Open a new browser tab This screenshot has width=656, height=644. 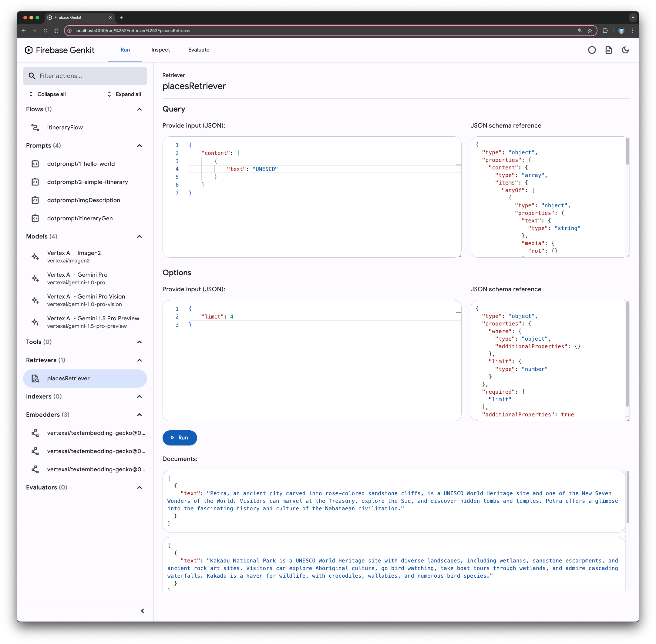(x=121, y=18)
